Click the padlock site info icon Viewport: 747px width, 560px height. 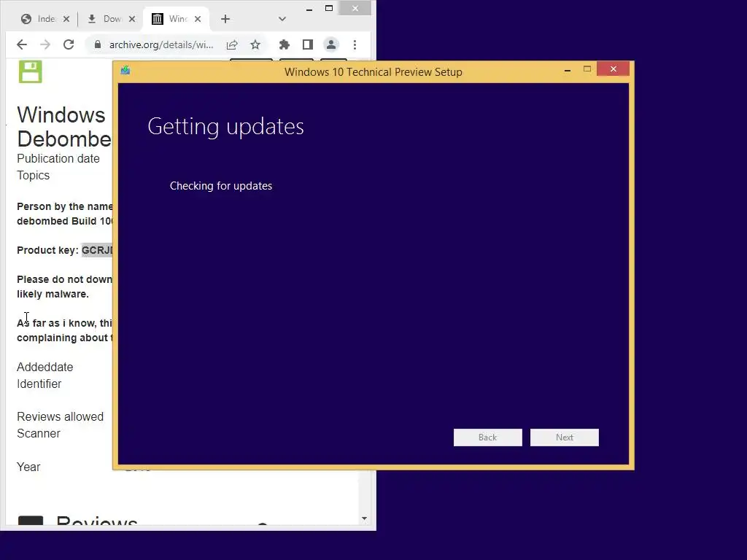pyautogui.click(x=98, y=44)
